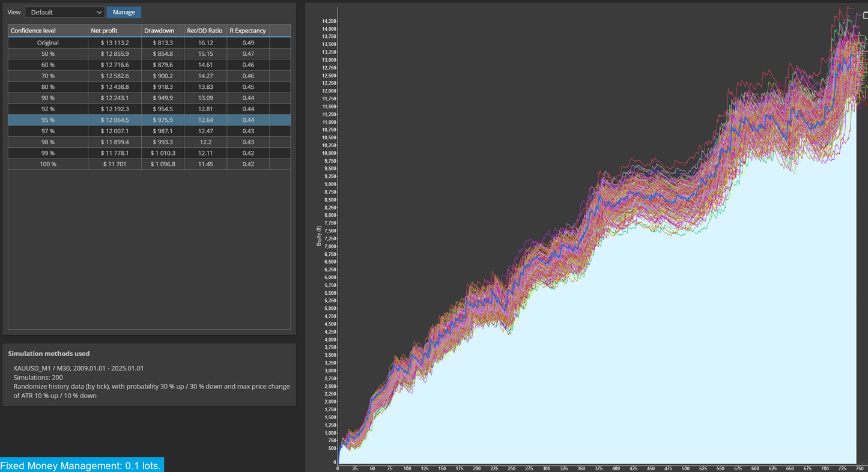The height and width of the screenshot is (472, 868).
Task: Select the 80 % confidence level row
Action: tap(149, 87)
